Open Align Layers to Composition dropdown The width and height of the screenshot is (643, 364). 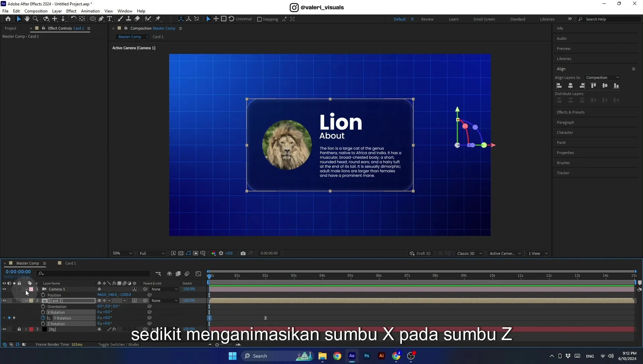tap(602, 78)
